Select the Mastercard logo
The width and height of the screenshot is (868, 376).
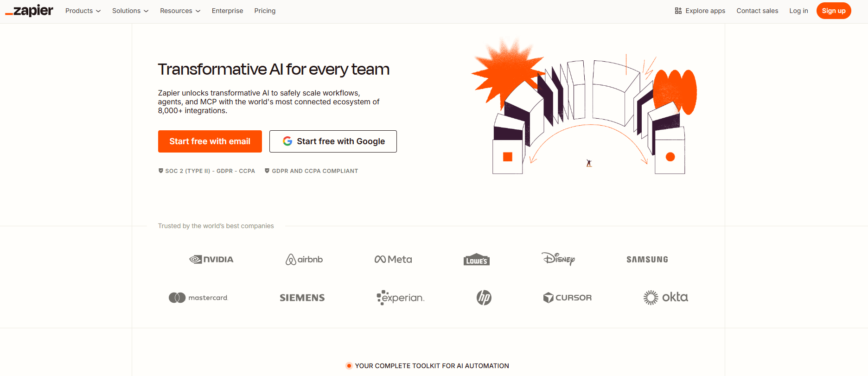198,297
